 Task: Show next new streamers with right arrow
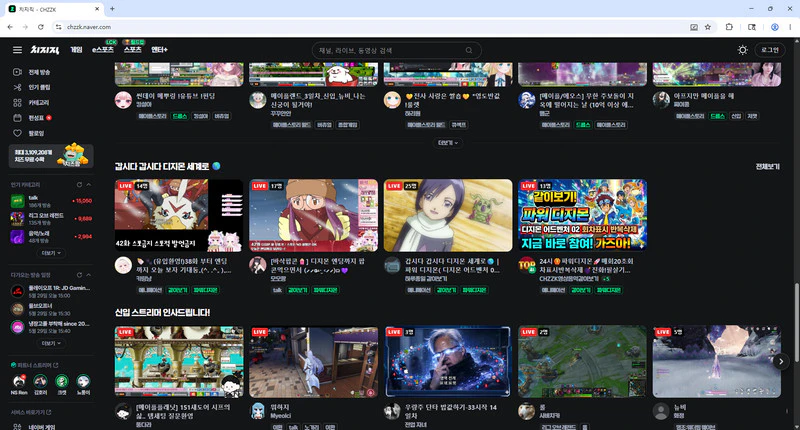781,362
